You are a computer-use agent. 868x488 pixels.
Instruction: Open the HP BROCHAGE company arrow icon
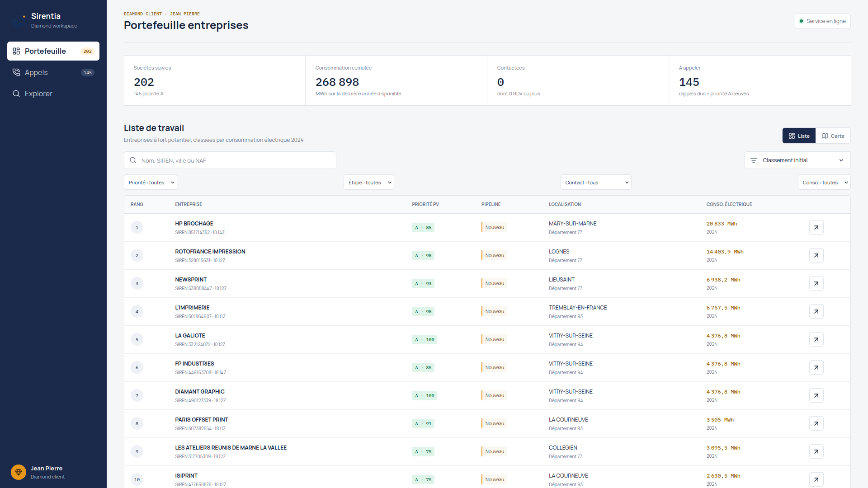(816, 227)
